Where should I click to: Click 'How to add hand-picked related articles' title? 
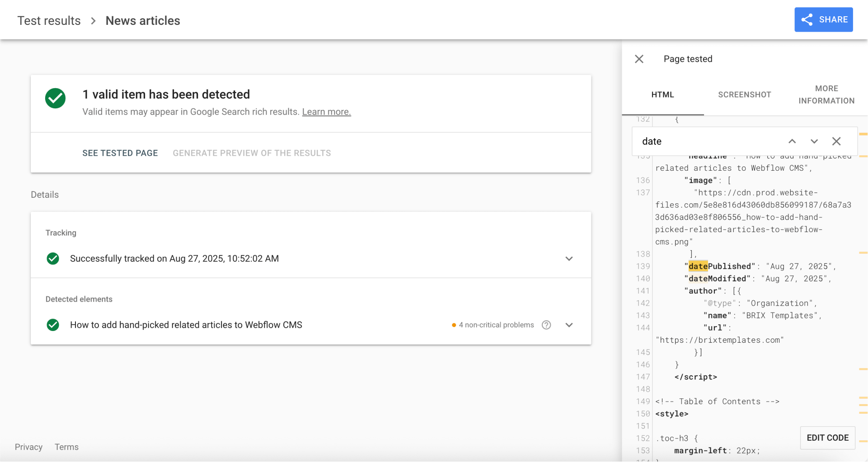click(x=186, y=325)
